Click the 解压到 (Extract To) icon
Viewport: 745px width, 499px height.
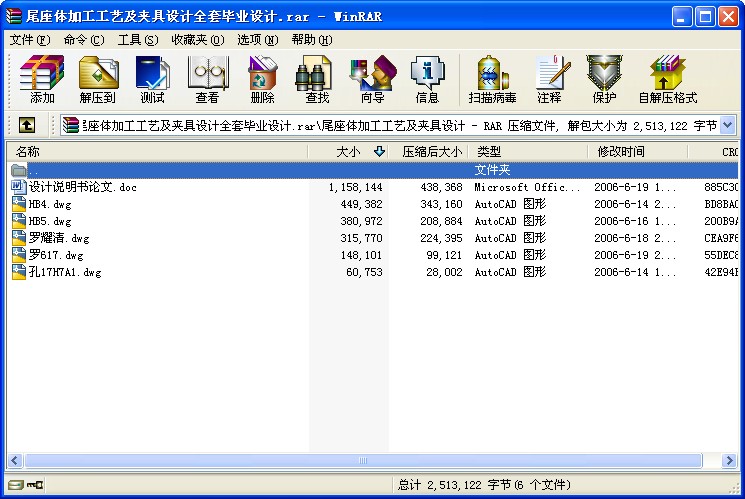point(98,79)
